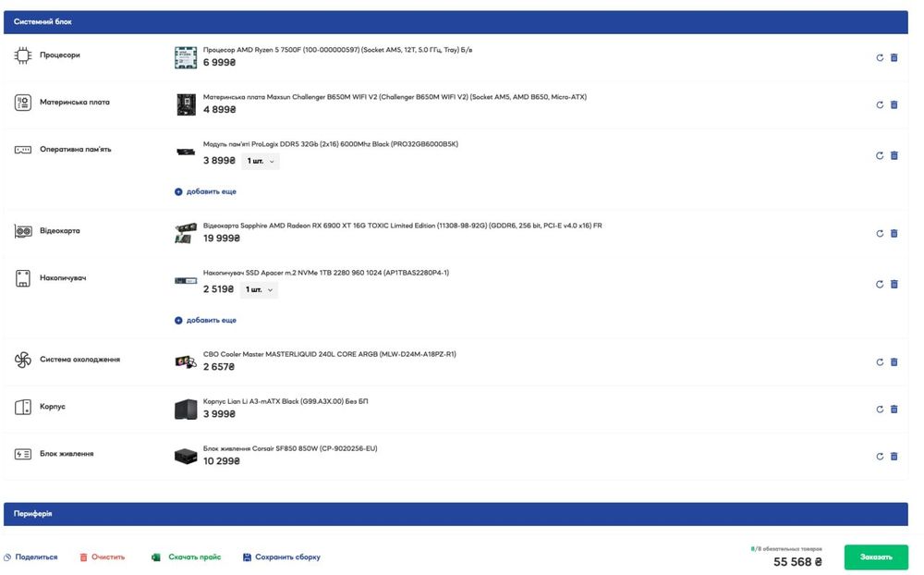Open quantity dropdown for ProLogix DDR5 memory
This screenshot has width=924, height=575.
pos(261,161)
